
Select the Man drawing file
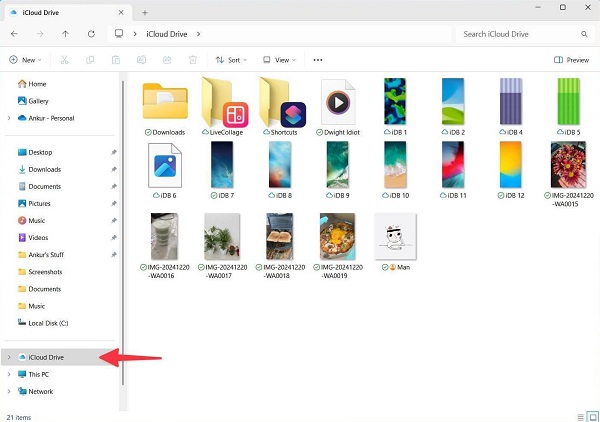pyautogui.click(x=395, y=236)
